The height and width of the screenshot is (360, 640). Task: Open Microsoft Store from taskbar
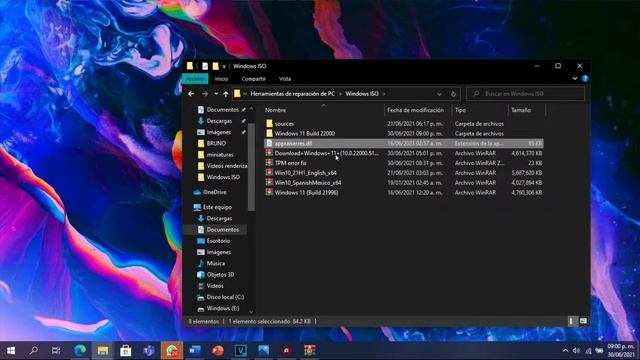[x=126, y=350]
